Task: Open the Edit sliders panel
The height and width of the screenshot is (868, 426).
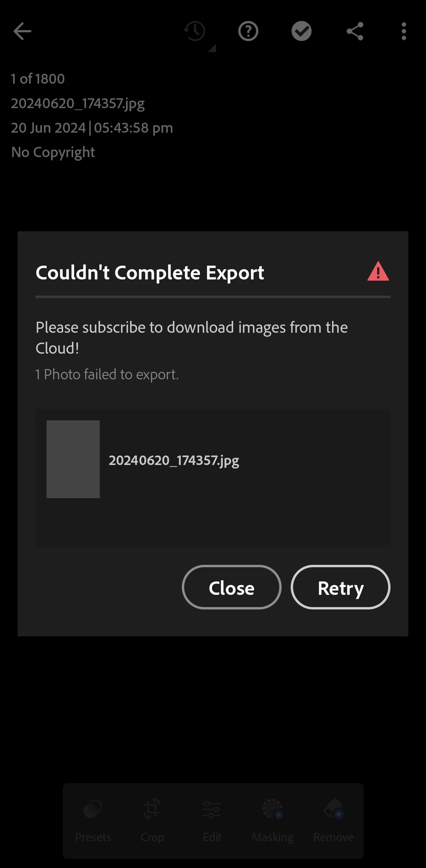Action: (x=212, y=820)
